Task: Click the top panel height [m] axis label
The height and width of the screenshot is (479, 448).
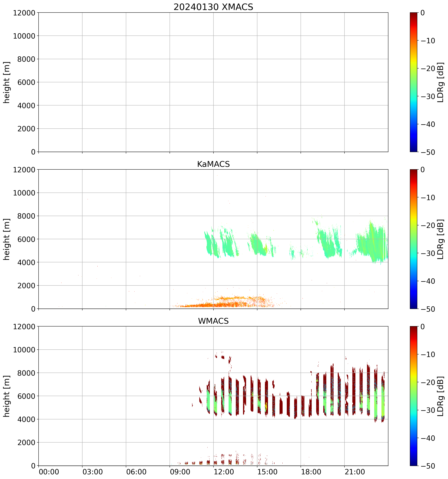Action: 7,82
